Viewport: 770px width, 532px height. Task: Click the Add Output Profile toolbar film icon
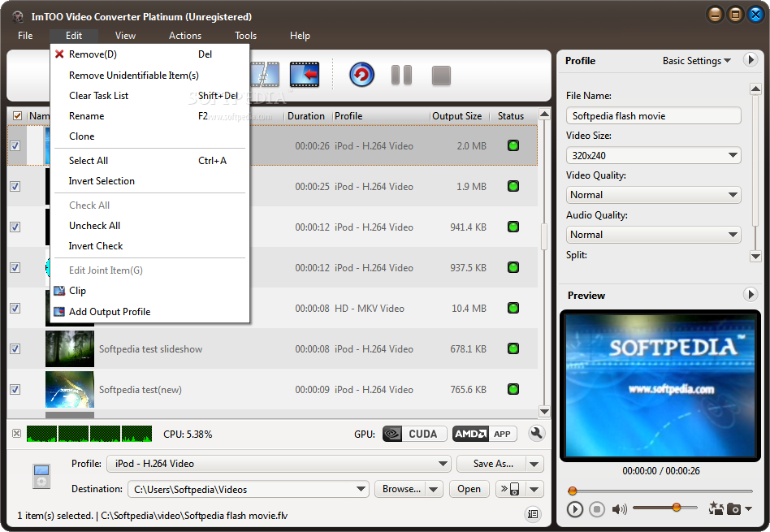click(x=305, y=75)
